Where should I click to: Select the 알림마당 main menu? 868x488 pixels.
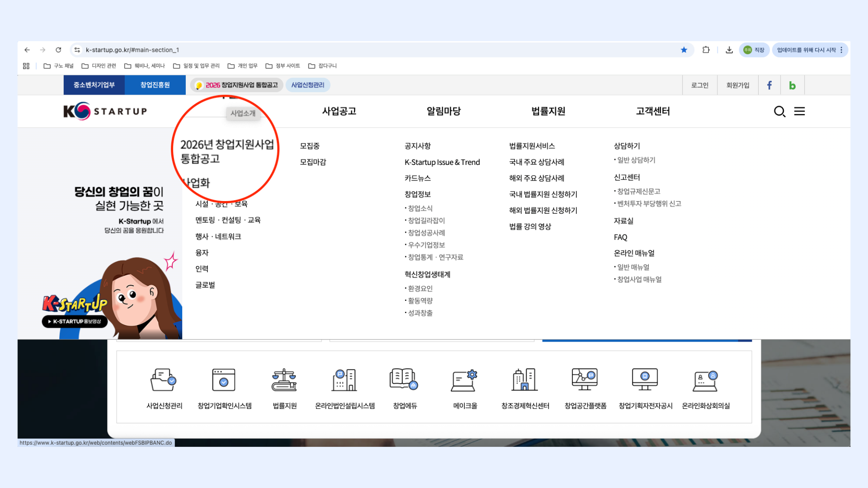point(443,111)
